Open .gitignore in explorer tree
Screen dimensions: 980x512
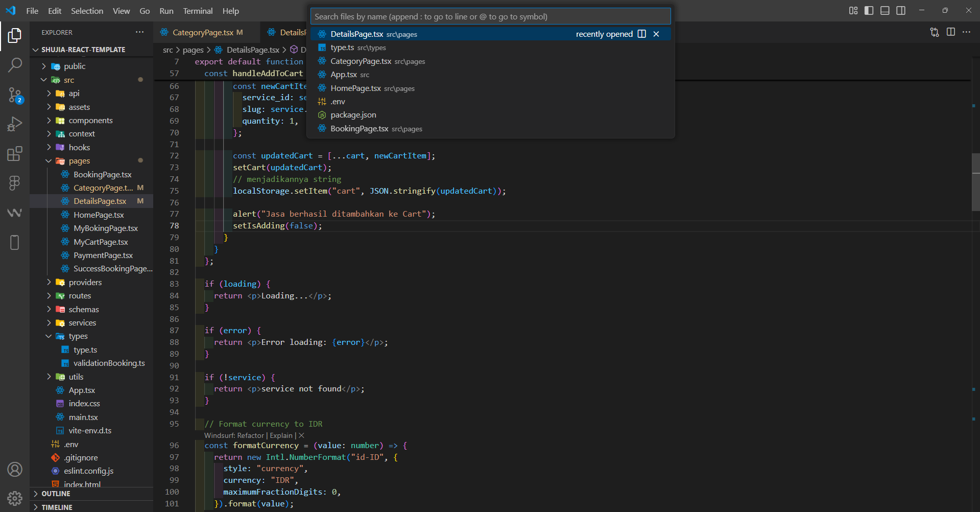coord(81,458)
